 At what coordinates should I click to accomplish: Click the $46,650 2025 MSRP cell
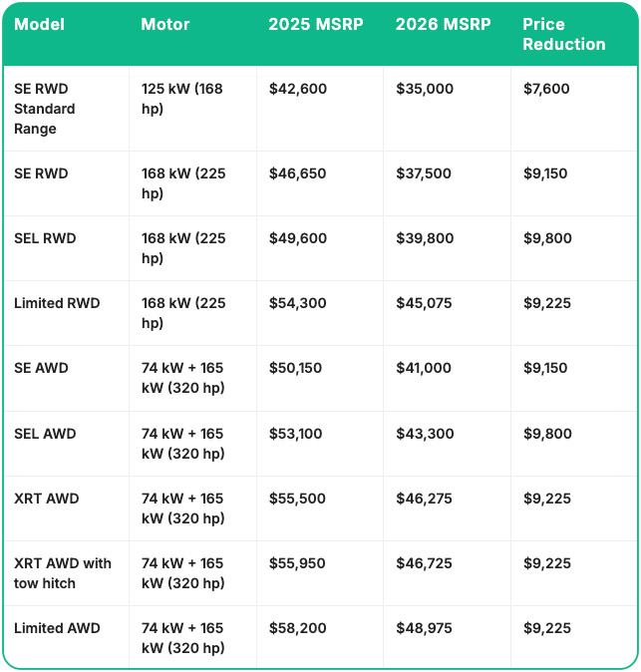(297, 173)
